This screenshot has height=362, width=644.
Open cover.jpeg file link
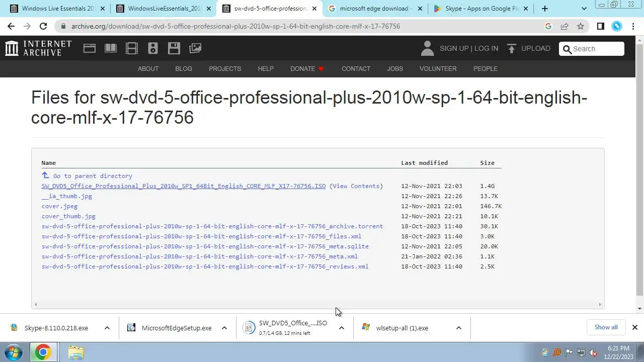click(x=59, y=206)
